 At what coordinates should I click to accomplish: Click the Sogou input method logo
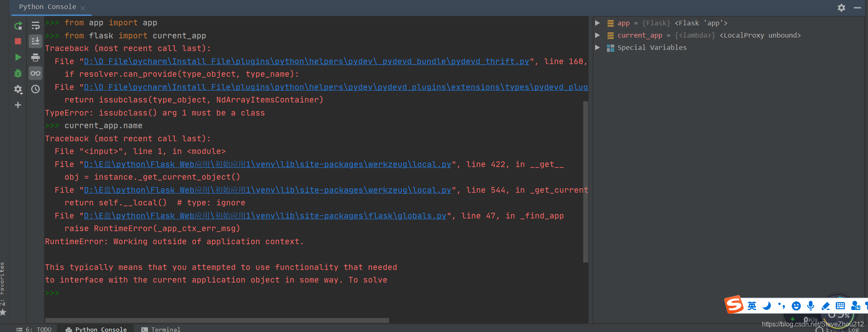(734, 305)
